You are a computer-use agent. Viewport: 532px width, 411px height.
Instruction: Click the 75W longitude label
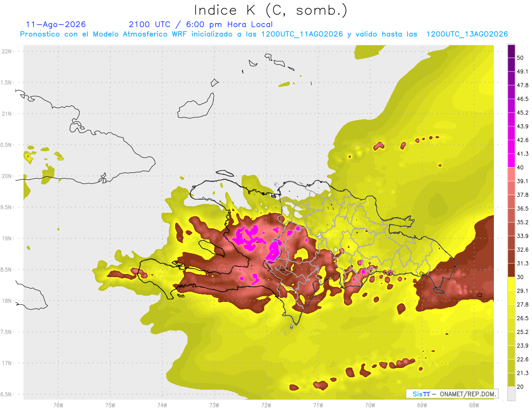[110, 405]
